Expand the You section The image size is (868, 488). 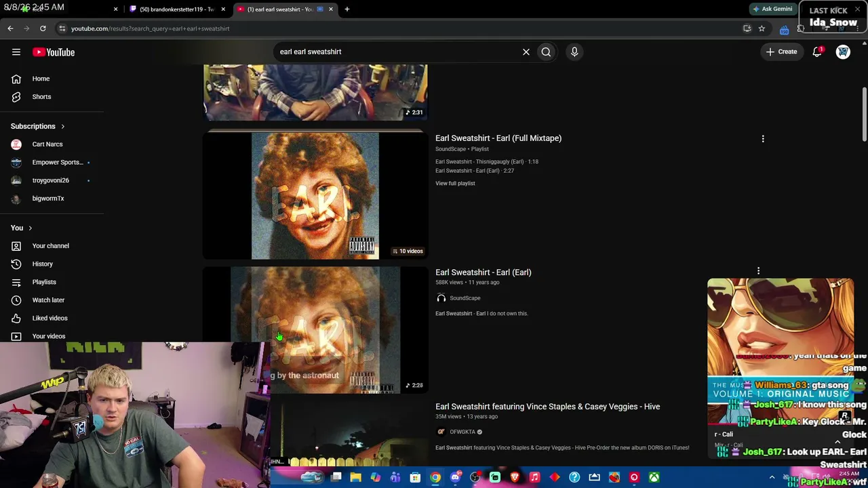[x=22, y=228]
